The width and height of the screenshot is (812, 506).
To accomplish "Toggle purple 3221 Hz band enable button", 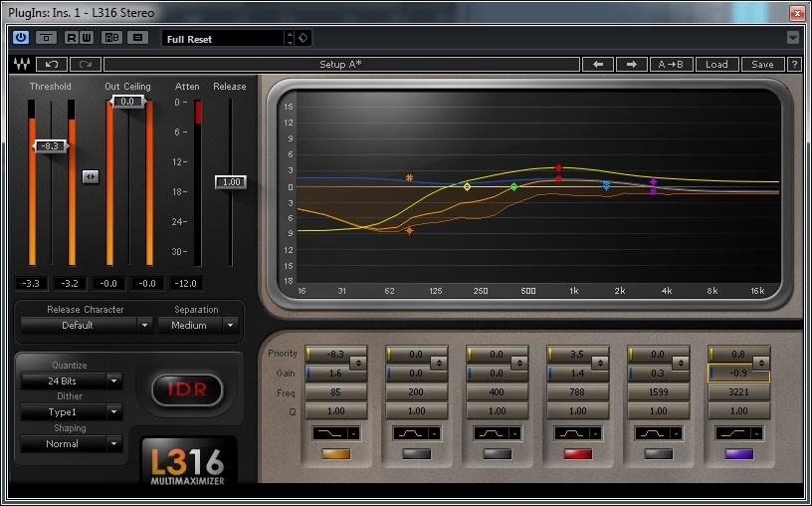I will [x=739, y=454].
